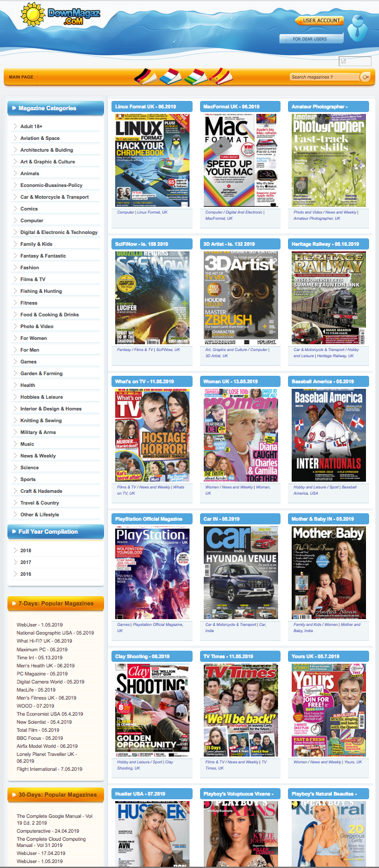
Task: Click the User Account button
Action: [x=320, y=20]
